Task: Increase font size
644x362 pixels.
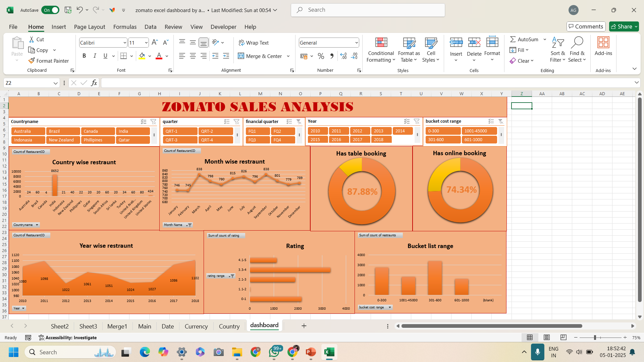Action: click(x=155, y=43)
